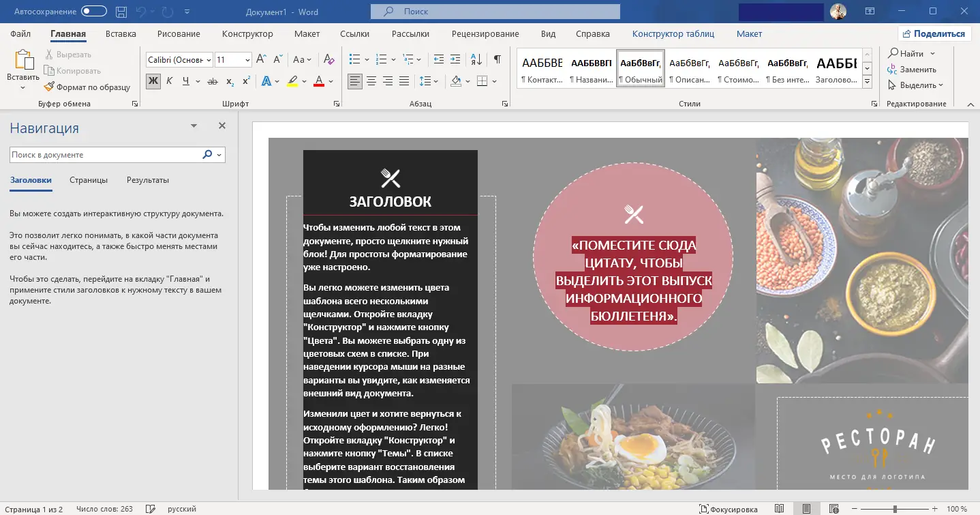Toggle show paragraph marks ¶

click(497, 59)
